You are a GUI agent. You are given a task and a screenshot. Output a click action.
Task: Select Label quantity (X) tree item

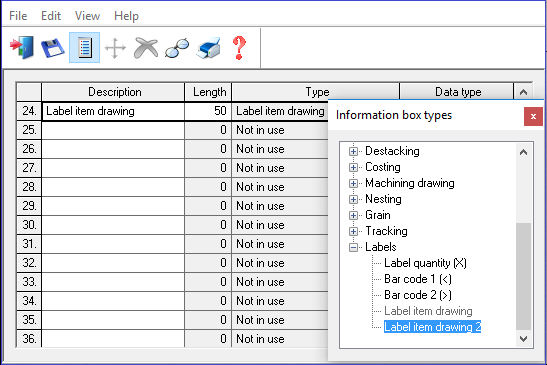[x=425, y=263]
